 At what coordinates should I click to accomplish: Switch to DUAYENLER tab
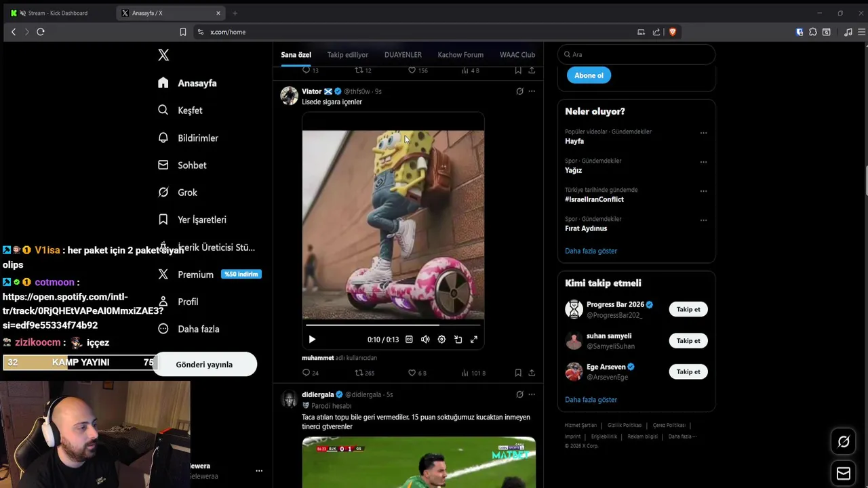[403, 55]
